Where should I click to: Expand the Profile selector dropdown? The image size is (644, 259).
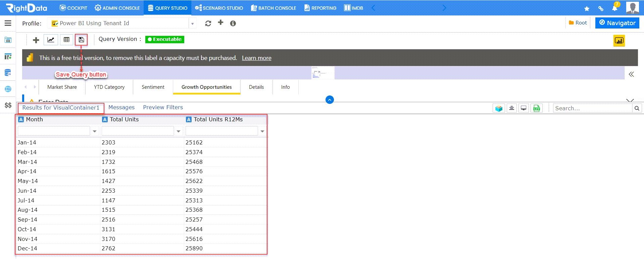[x=193, y=23]
